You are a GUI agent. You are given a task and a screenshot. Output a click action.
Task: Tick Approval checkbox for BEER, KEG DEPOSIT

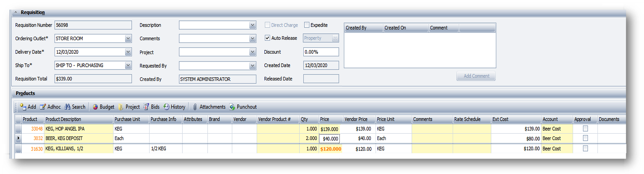pyautogui.click(x=585, y=138)
